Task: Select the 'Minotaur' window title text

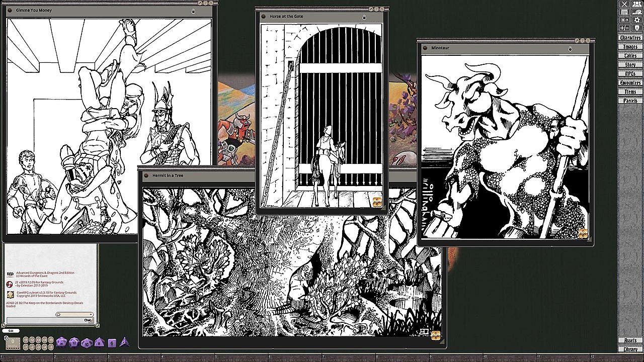Action: (x=440, y=48)
